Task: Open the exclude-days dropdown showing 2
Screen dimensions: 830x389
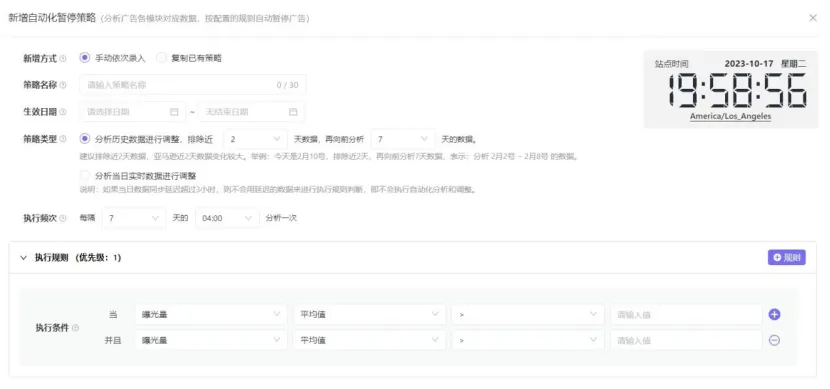Action: (256, 139)
